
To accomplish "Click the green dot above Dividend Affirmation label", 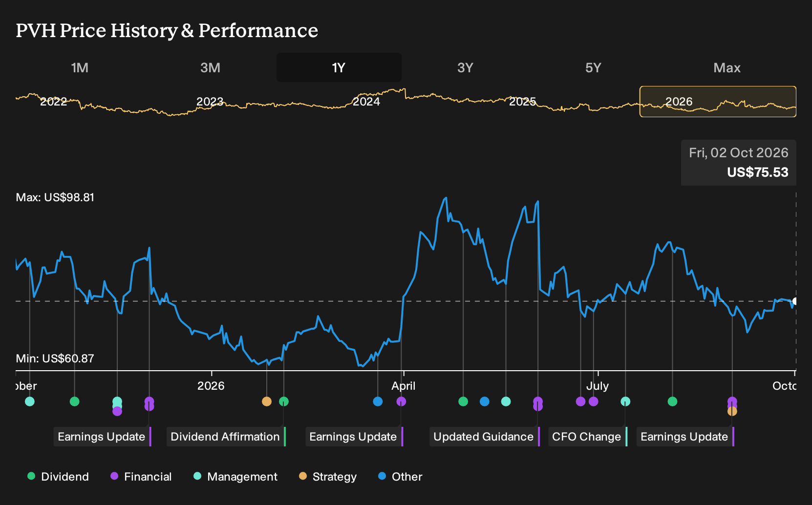I will tap(284, 401).
